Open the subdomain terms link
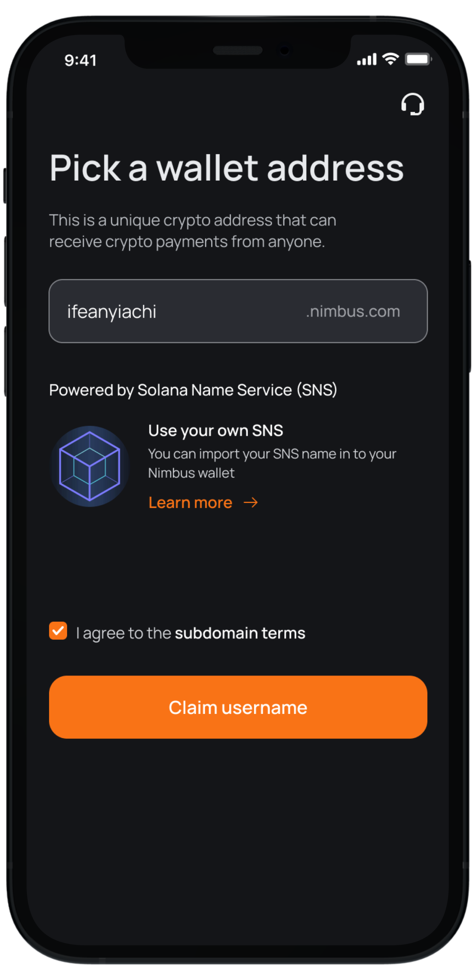The image size is (474, 980). click(240, 633)
